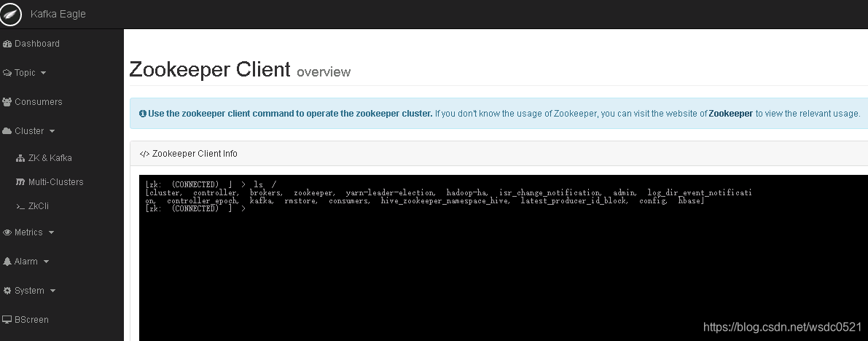Collapse the Cluster menu caret
This screenshot has height=341, width=868.
pyautogui.click(x=52, y=131)
